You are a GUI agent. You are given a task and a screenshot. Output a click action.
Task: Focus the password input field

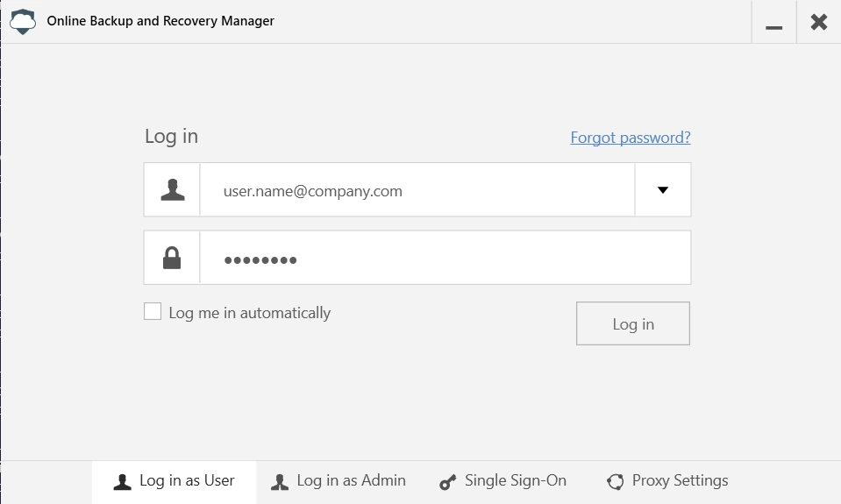445,258
